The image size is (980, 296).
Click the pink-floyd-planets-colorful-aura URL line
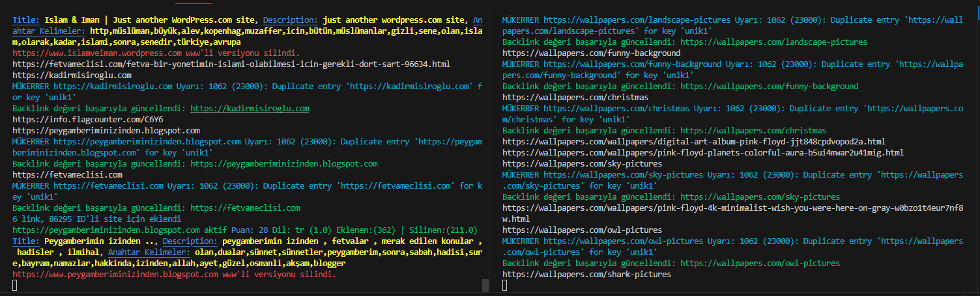point(703,153)
